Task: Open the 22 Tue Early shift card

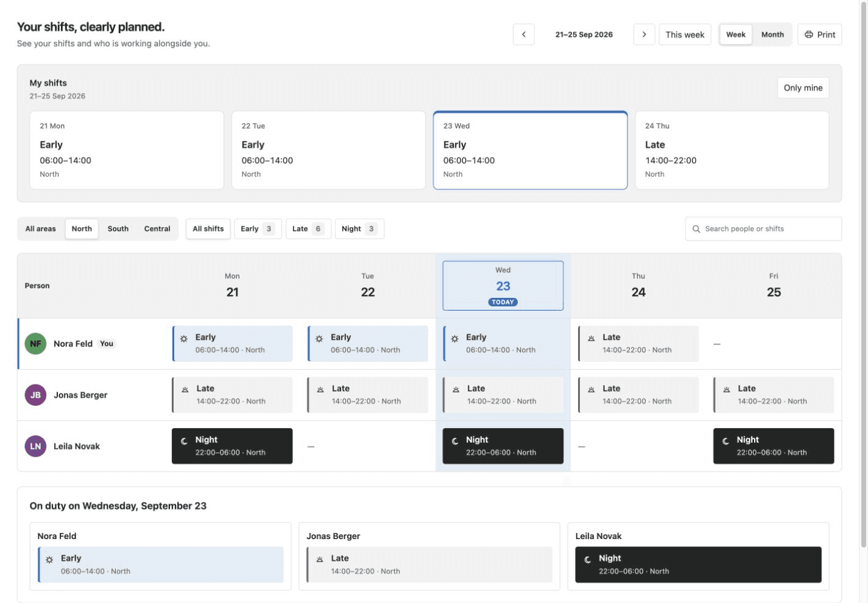Action: [x=328, y=150]
